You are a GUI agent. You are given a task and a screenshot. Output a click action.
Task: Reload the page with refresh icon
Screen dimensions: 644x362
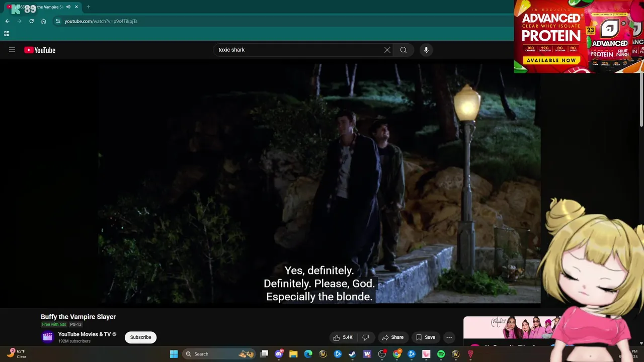click(x=31, y=21)
